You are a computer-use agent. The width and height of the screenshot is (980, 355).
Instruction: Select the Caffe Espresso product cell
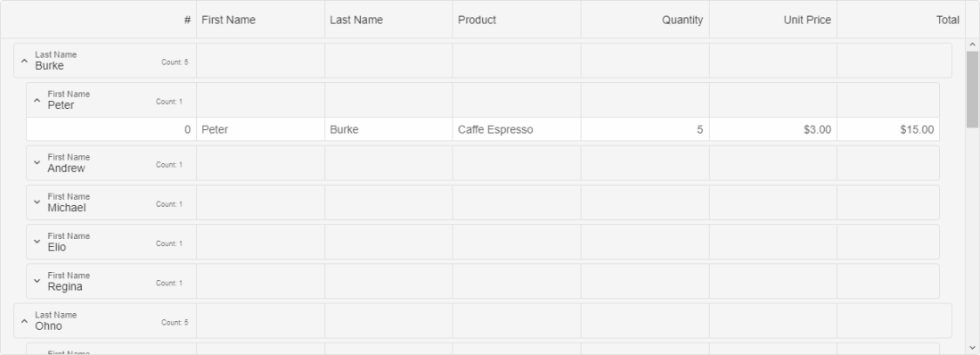coord(517,129)
